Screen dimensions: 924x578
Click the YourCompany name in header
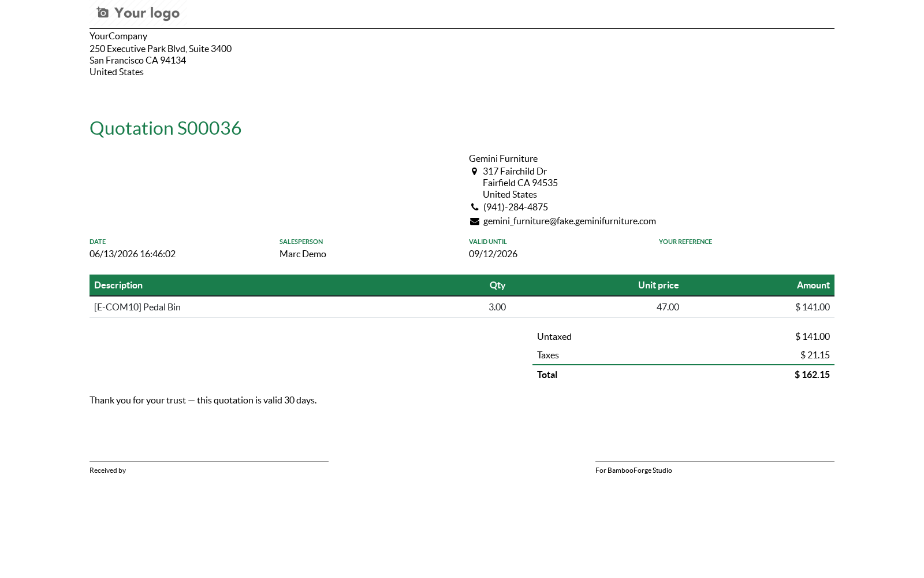point(118,36)
